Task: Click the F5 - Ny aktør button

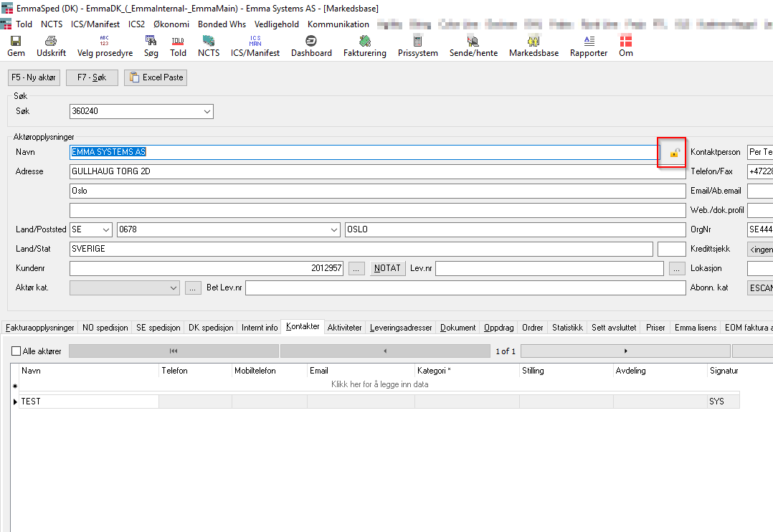Action: click(x=34, y=77)
